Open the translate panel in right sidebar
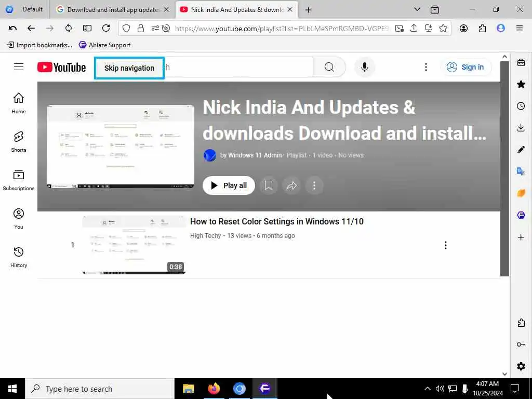 [521, 171]
